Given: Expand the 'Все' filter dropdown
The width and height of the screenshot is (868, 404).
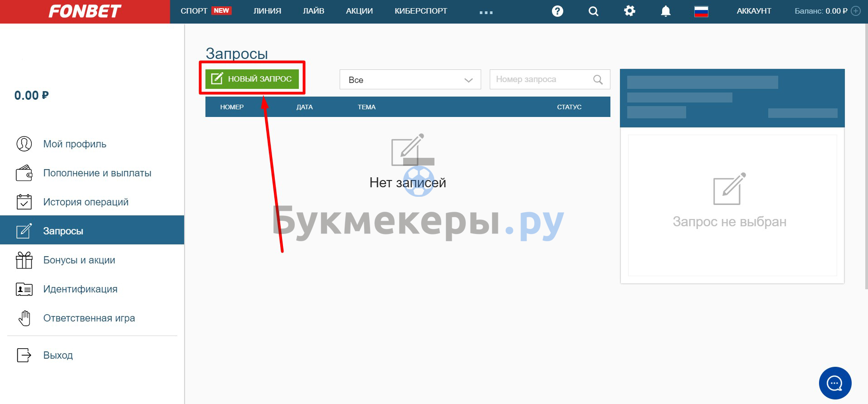Looking at the screenshot, I should point(410,80).
